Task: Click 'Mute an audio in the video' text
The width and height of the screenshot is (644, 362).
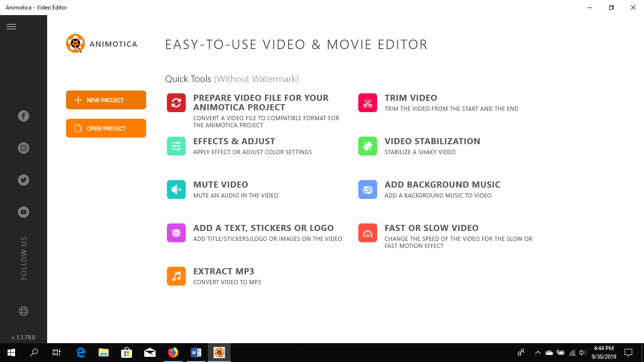Action: pyautogui.click(x=236, y=196)
